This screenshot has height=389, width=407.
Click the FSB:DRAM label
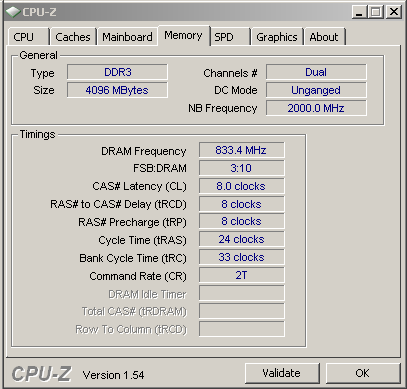click(x=160, y=168)
